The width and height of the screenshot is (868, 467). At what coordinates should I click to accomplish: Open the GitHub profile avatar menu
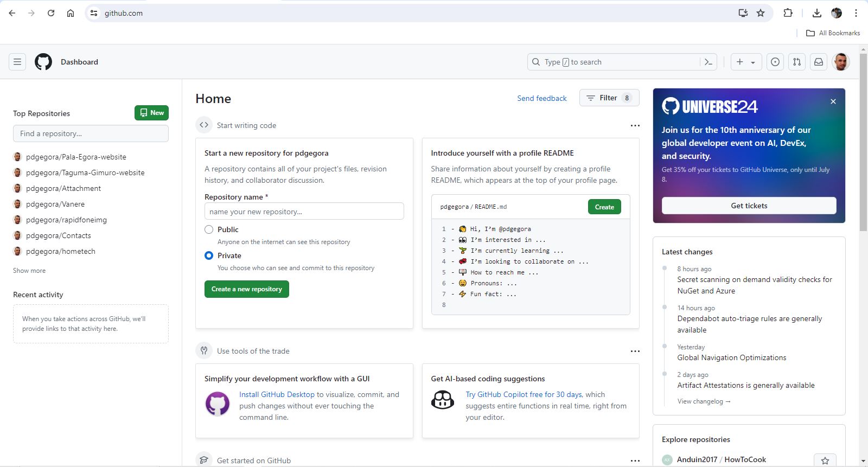click(x=841, y=62)
